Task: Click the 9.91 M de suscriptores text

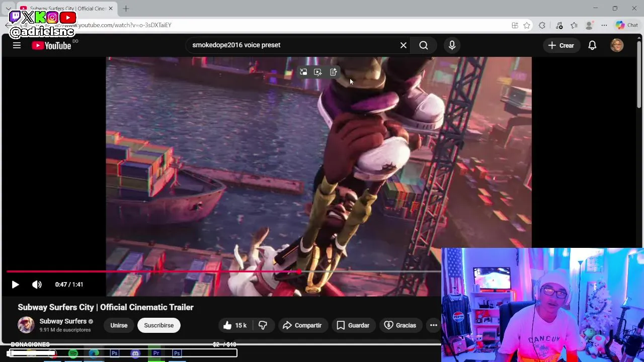Action: point(65,330)
